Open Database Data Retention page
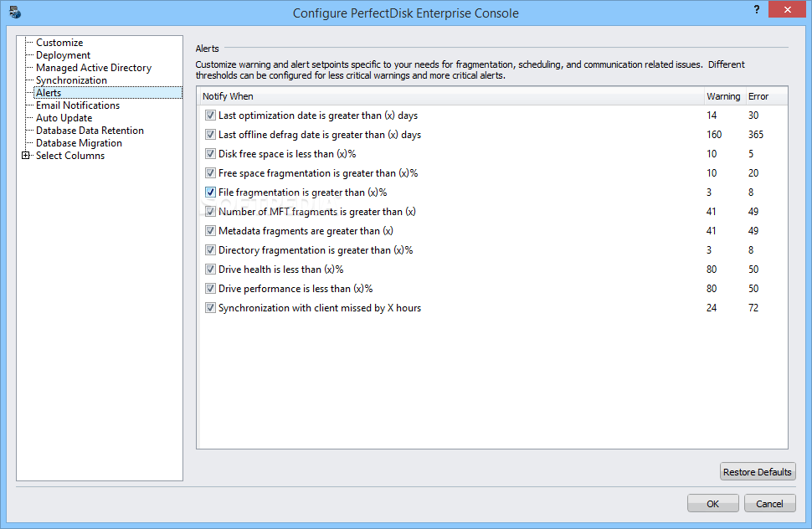 coord(90,131)
